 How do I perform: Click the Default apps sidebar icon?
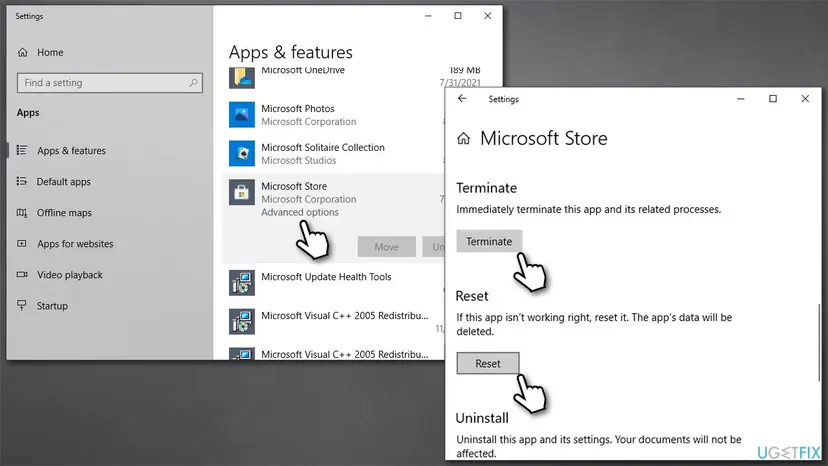pyautogui.click(x=22, y=182)
